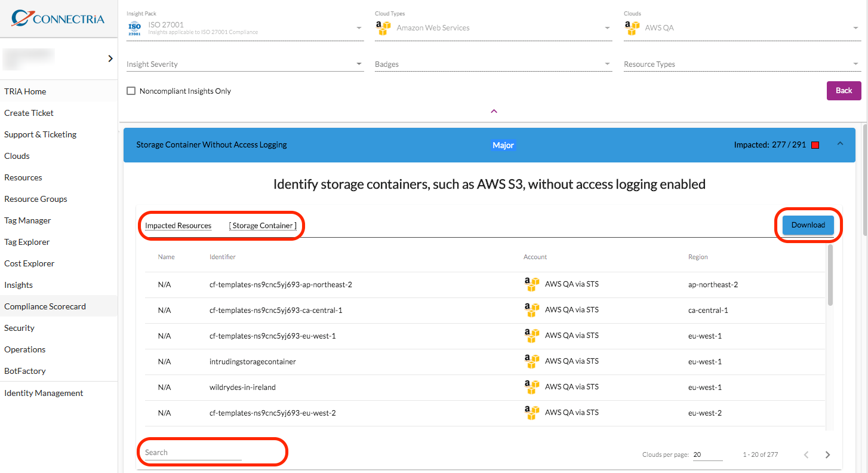The width and height of the screenshot is (868, 473).
Task: Sort by the Identifier column header
Action: [223, 257]
